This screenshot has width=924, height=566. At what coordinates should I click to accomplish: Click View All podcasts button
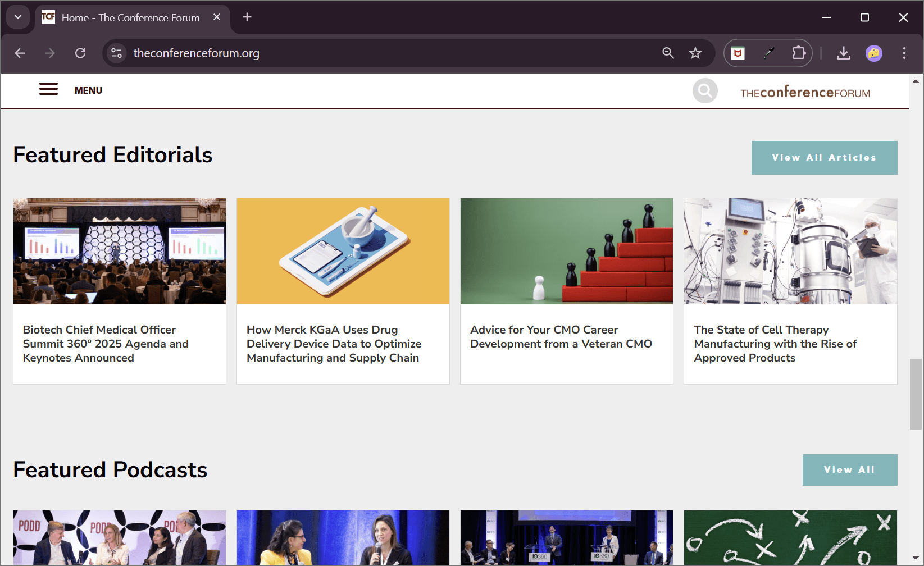point(849,470)
